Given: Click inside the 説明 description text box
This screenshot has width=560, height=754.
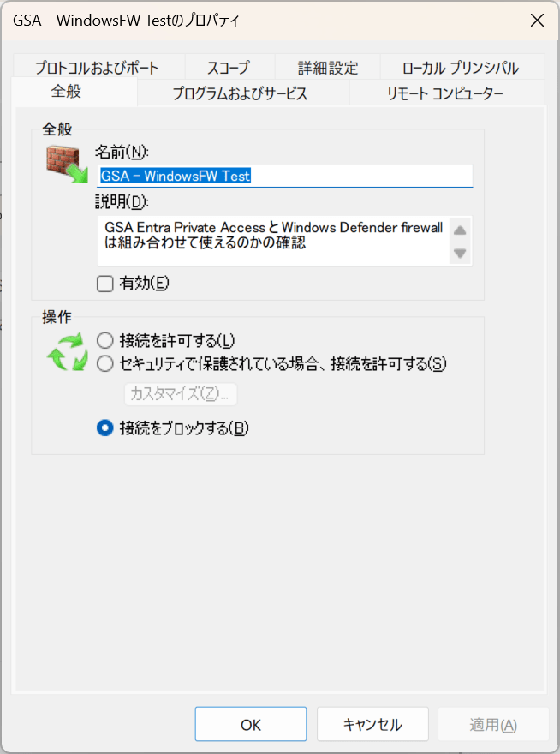Looking at the screenshot, I should point(273,241).
